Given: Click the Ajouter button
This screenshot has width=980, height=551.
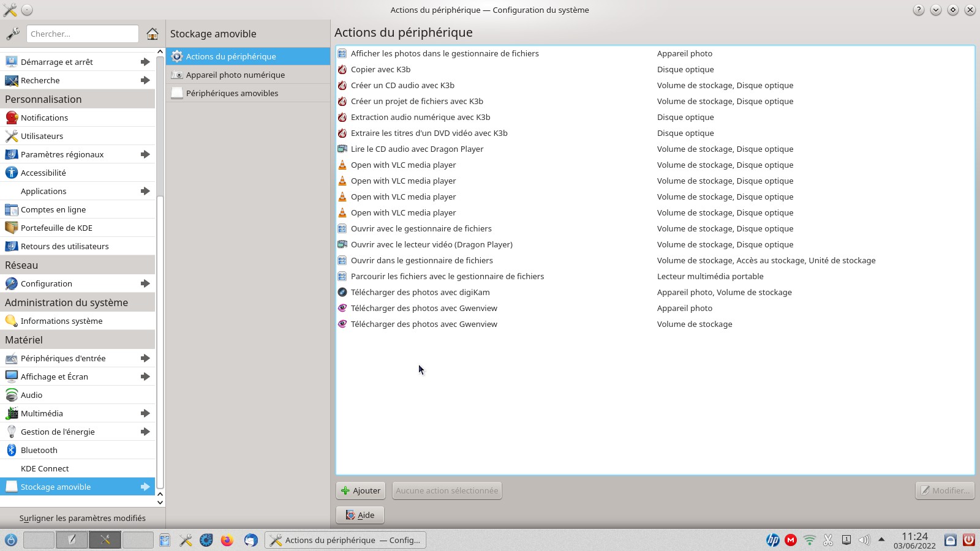Looking at the screenshot, I should [360, 490].
